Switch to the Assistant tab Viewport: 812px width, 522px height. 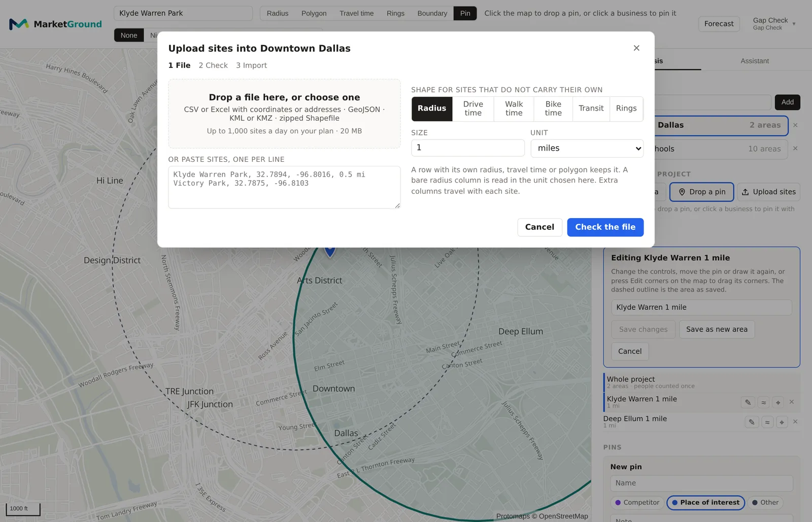click(755, 61)
